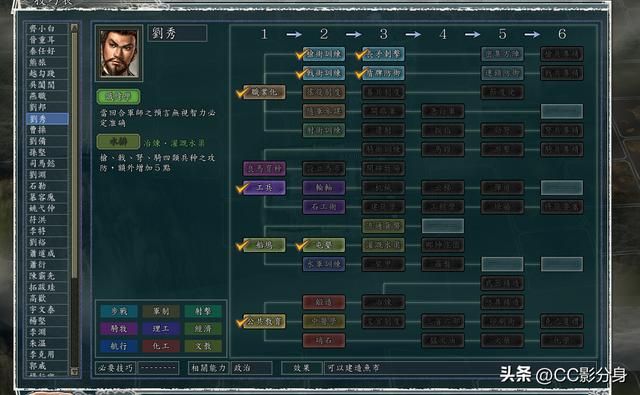Select 劉裕 in the ruler list

[47, 242]
